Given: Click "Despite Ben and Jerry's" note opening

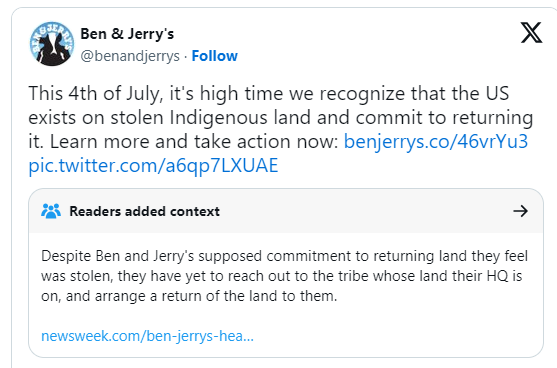Looking at the screenshot, I should [x=118, y=256].
